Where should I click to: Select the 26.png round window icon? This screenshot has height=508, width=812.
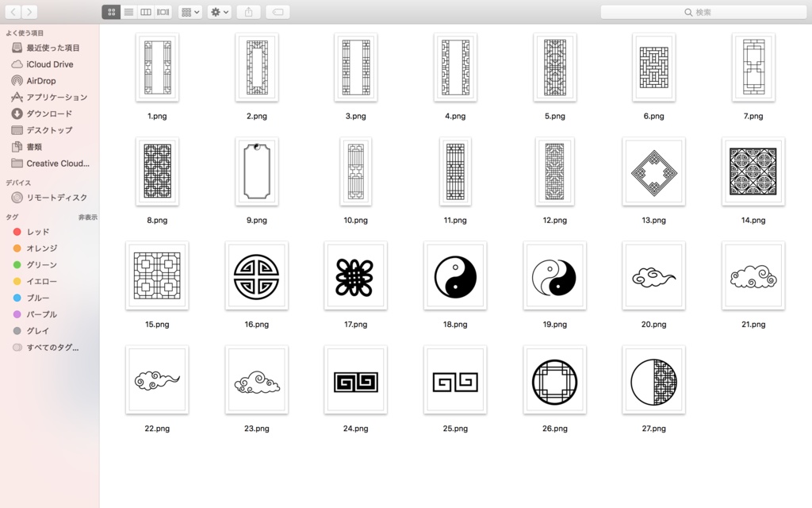pyautogui.click(x=554, y=380)
